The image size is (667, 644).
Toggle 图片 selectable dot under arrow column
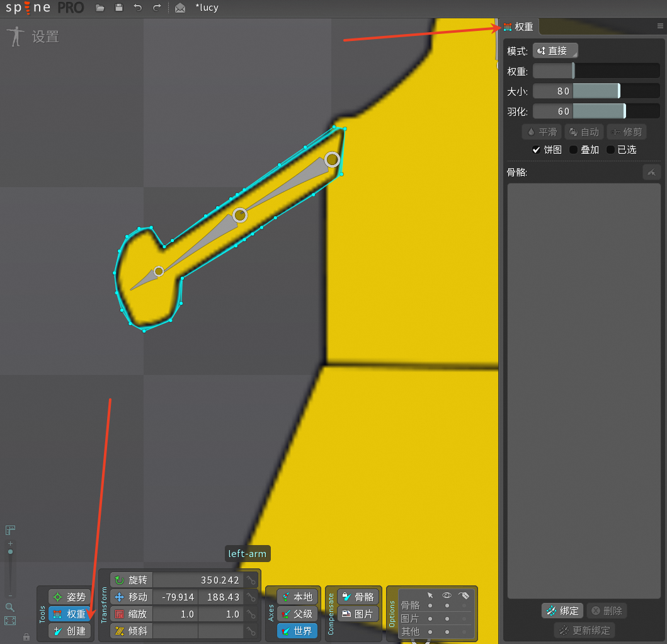[430, 619]
